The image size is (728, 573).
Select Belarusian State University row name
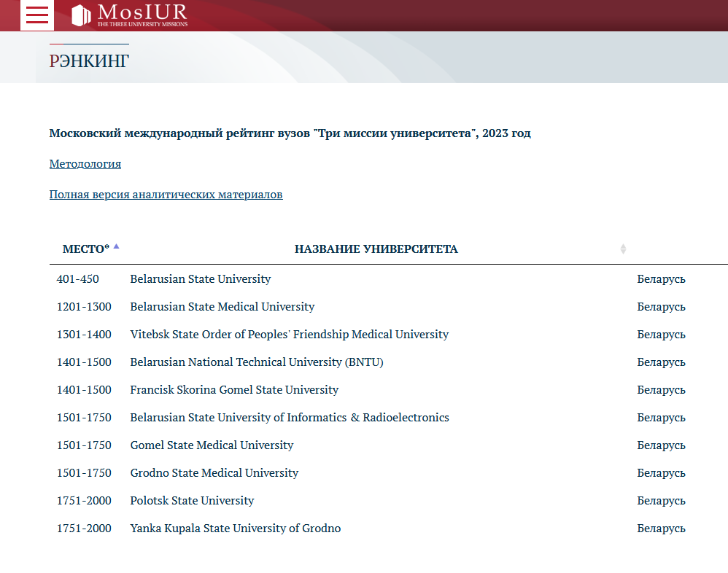pyautogui.click(x=200, y=278)
